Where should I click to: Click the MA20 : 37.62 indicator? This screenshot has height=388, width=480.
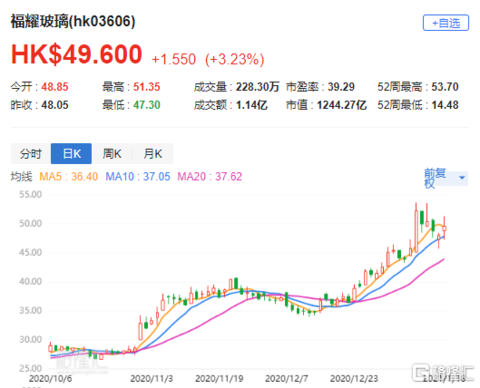click(x=210, y=176)
